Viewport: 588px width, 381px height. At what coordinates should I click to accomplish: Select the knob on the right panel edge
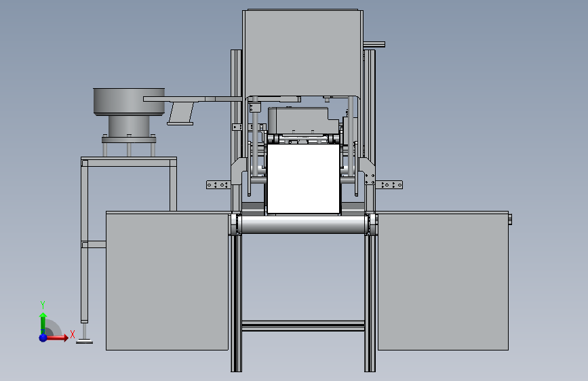[x=511, y=220]
